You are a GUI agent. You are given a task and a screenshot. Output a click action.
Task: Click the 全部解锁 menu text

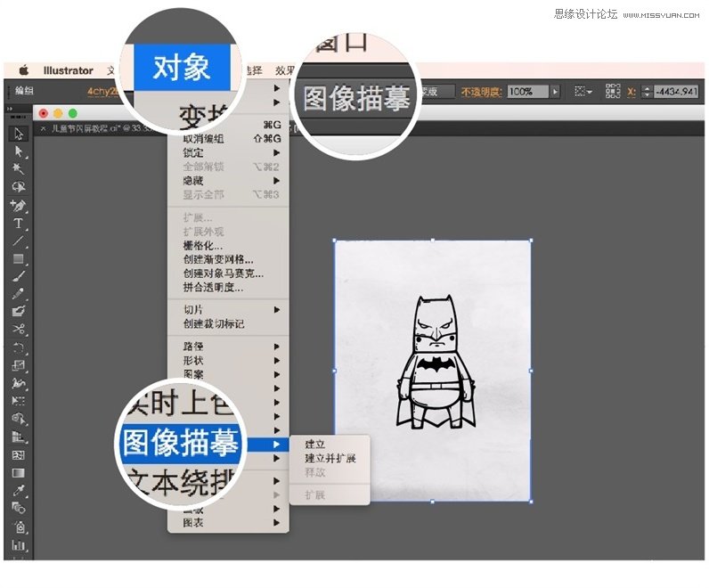tap(203, 167)
